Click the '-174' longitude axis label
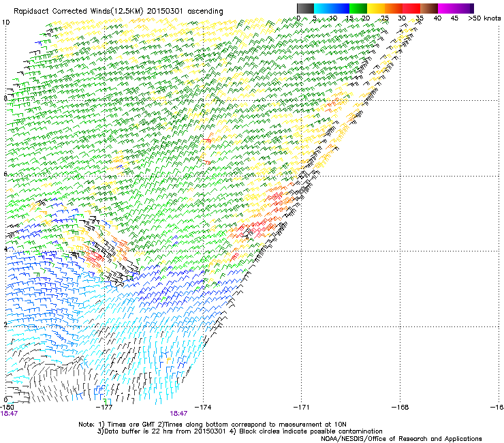The image size is (504, 443). (203, 408)
